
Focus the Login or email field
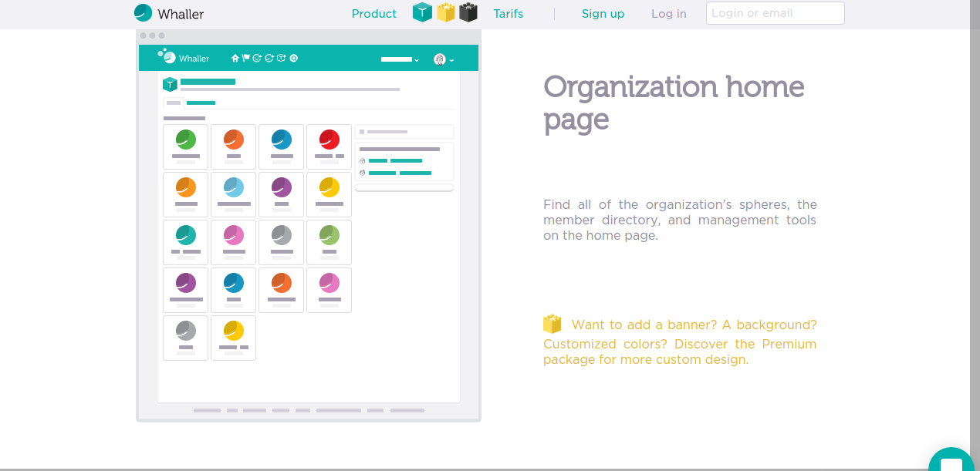[776, 13]
